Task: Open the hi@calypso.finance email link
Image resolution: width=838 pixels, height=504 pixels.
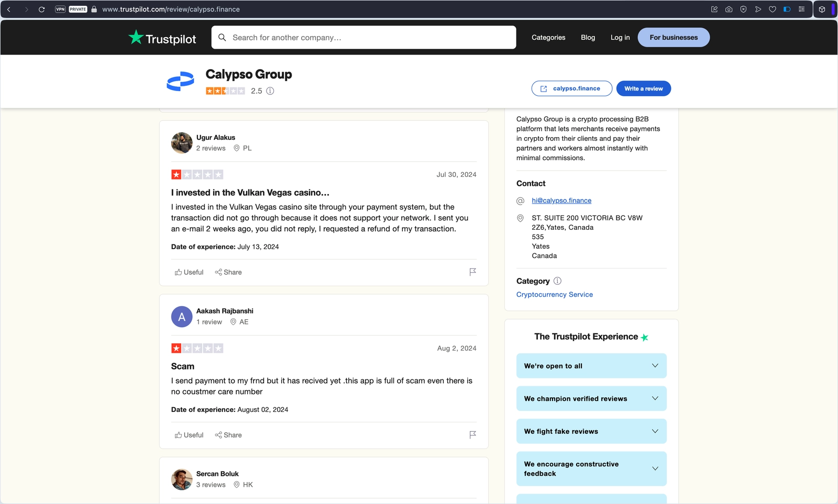Action: pyautogui.click(x=561, y=200)
